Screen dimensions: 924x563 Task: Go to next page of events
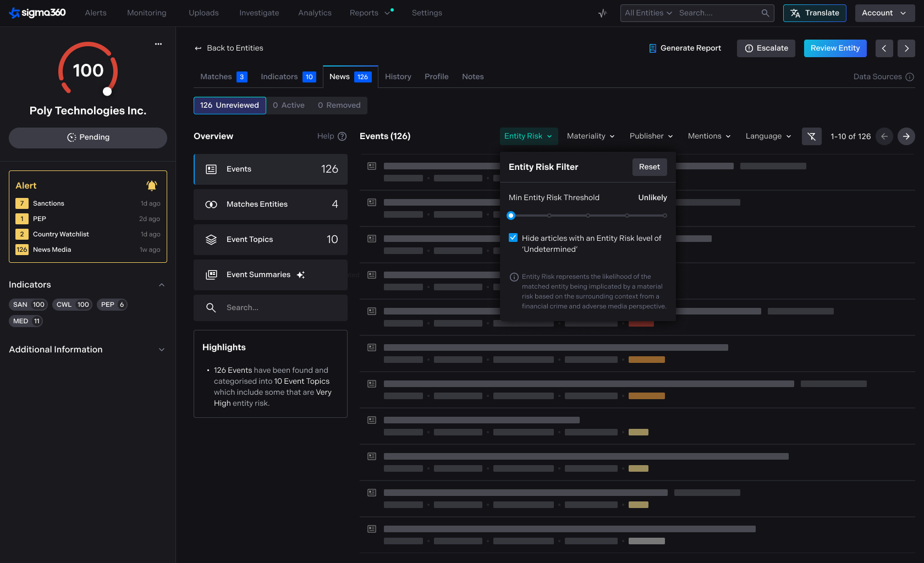point(906,136)
